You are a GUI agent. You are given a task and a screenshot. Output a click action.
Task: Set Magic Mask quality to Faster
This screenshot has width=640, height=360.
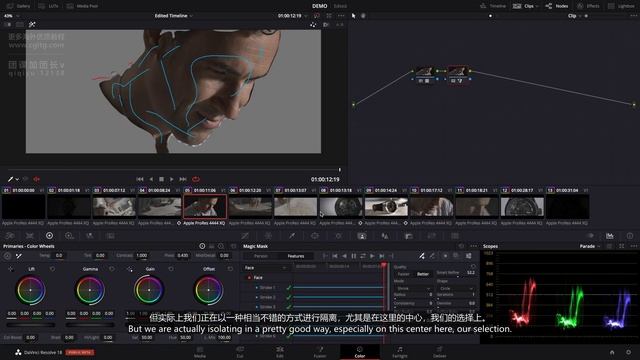(x=404, y=274)
